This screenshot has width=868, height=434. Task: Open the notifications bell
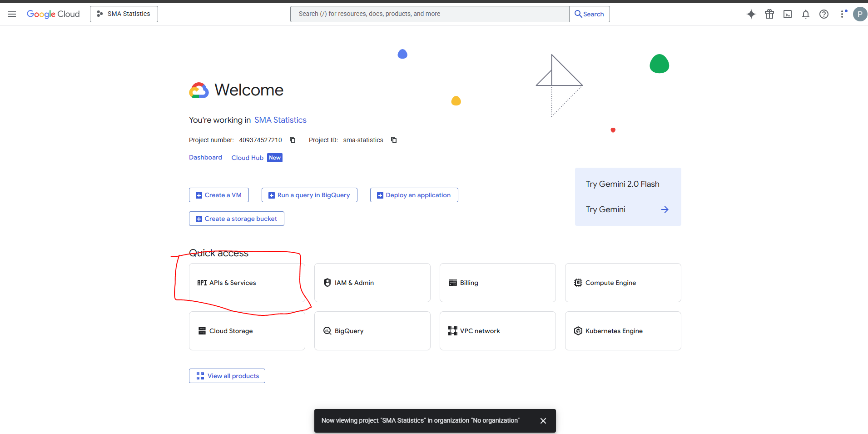806,14
